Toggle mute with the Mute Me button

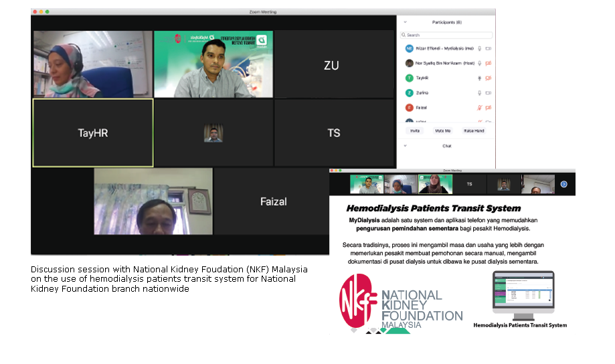pos(442,130)
